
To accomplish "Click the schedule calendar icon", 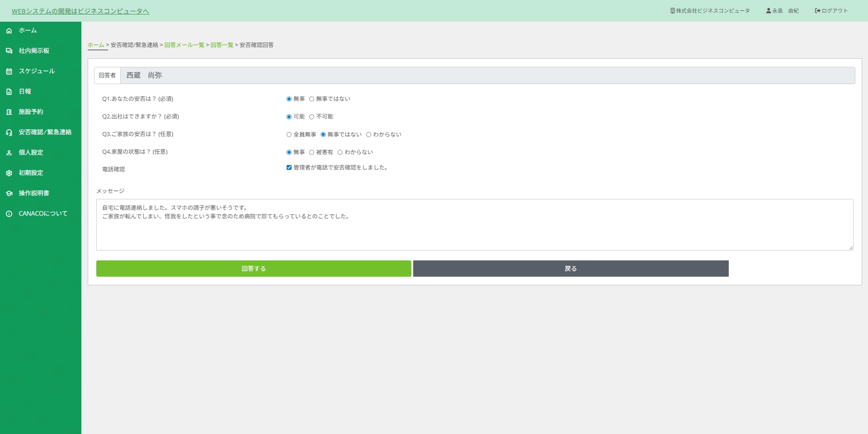I will 9,71.
